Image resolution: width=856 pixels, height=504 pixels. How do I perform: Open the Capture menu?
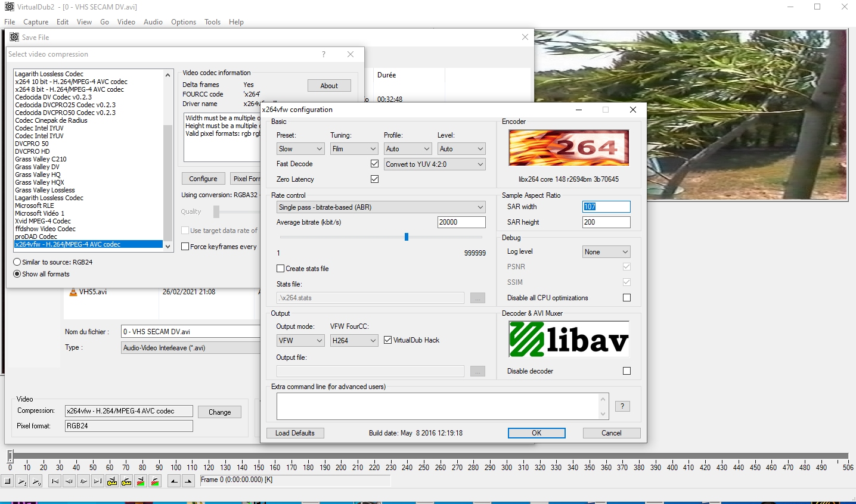[36, 22]
